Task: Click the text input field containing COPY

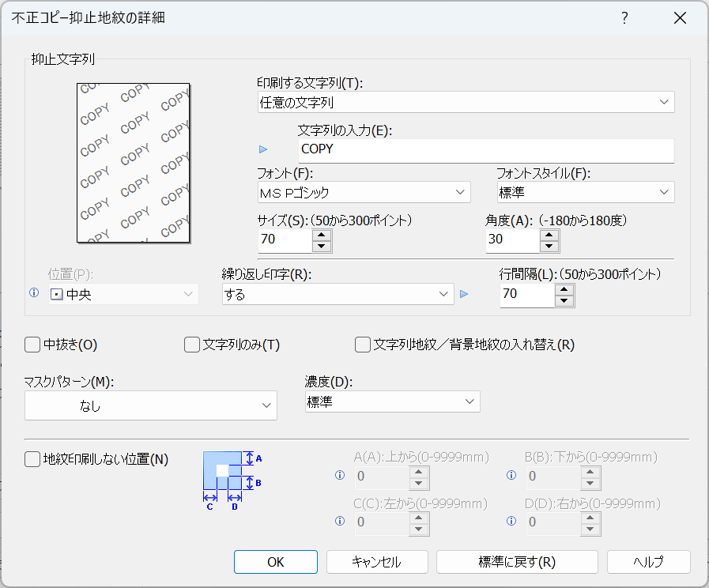Action: [485, 149]
